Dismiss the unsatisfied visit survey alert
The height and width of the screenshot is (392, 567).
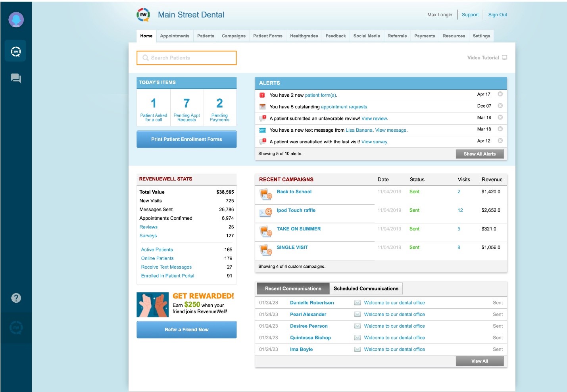click(x=500, y=140)
